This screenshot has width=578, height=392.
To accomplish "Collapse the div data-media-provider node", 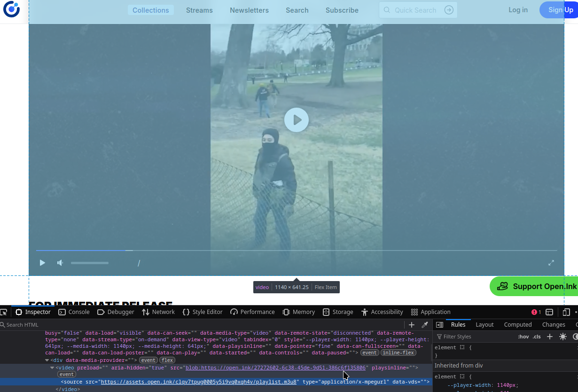I will tap(47, 361).
